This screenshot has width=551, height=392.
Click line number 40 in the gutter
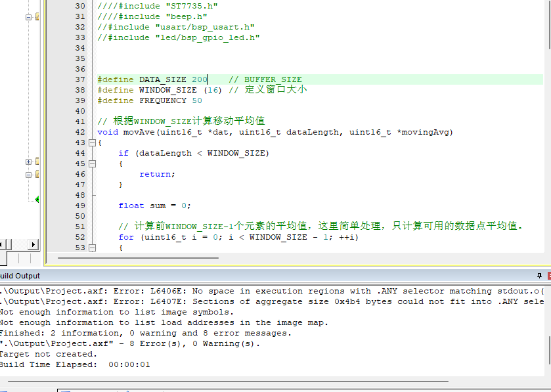coord(80,112)
